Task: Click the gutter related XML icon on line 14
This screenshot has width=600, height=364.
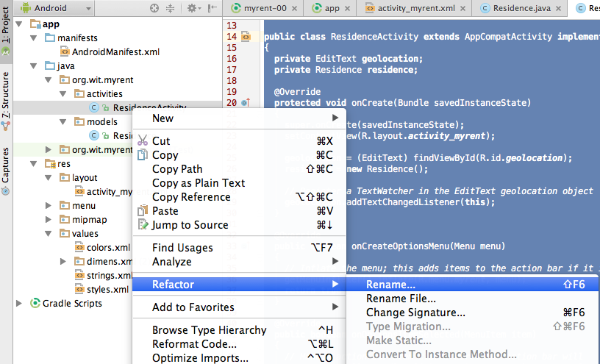Action: (246, 36)
